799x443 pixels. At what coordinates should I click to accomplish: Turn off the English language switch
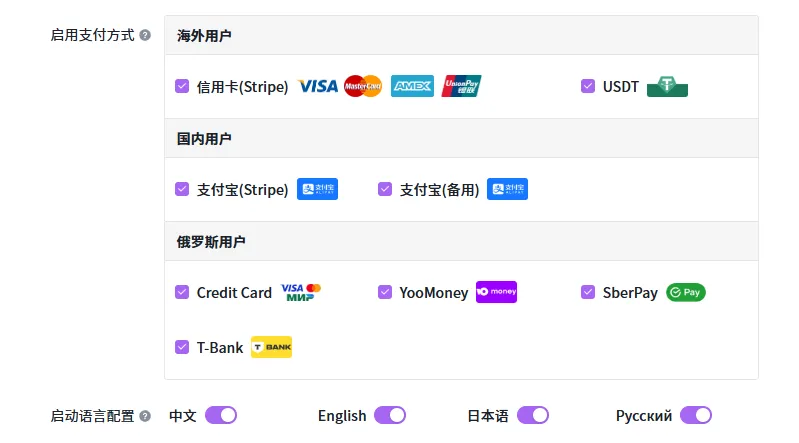pos(390,415)
